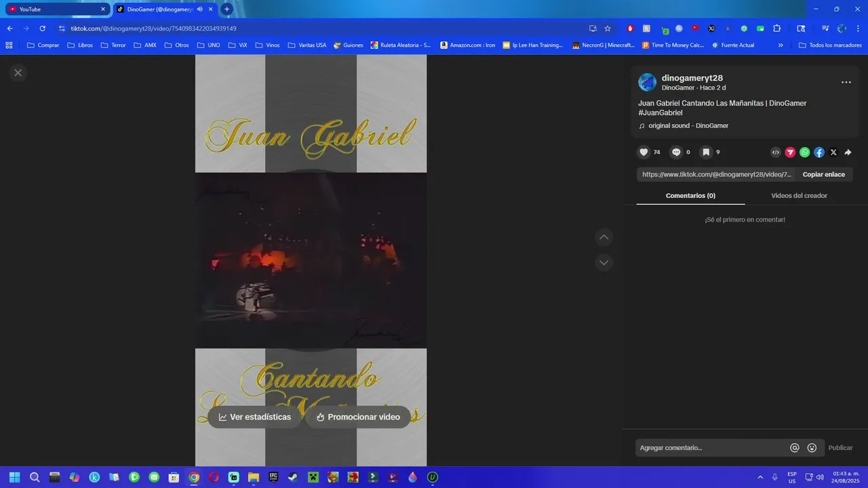
Task: Open a new browser tab
Action: 226,9
